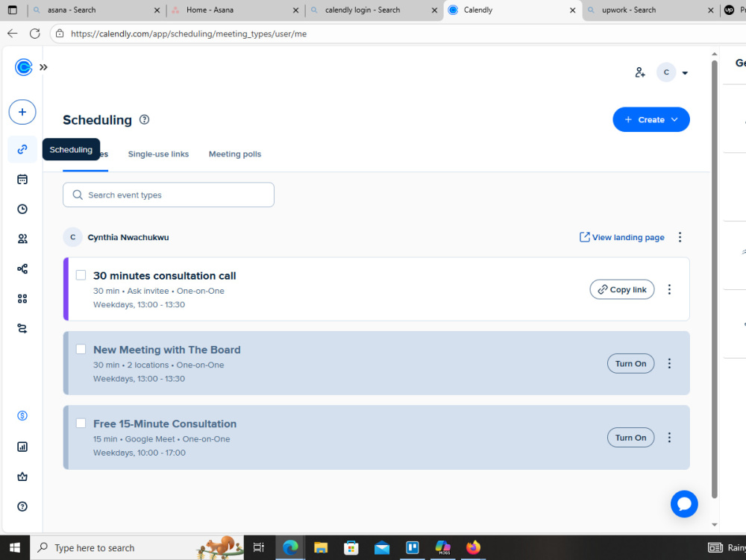The height and width of the screenshot is (560, 746).
Task: Open Help question mark icon in sidebar
Action: tap(22, 506)
